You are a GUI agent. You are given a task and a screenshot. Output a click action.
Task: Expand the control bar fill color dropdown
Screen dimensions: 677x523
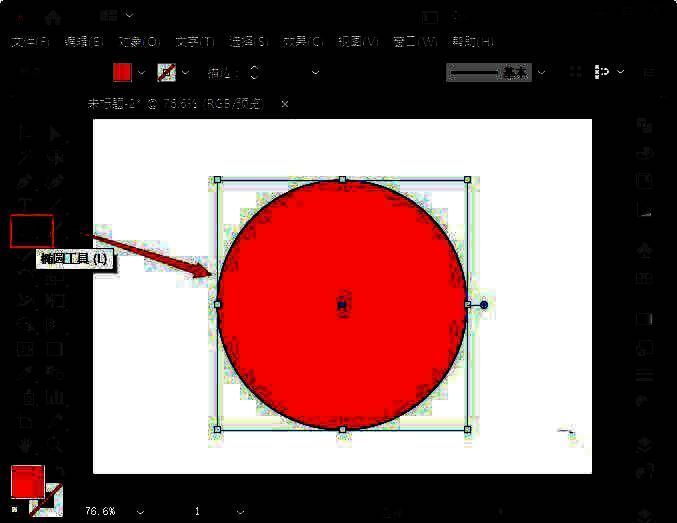point(142,72)
